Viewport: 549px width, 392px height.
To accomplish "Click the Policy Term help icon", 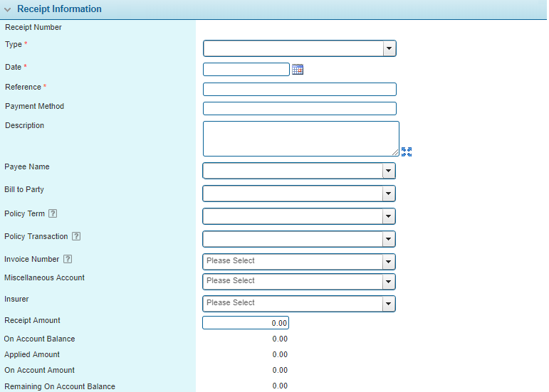I will (53, 214).
